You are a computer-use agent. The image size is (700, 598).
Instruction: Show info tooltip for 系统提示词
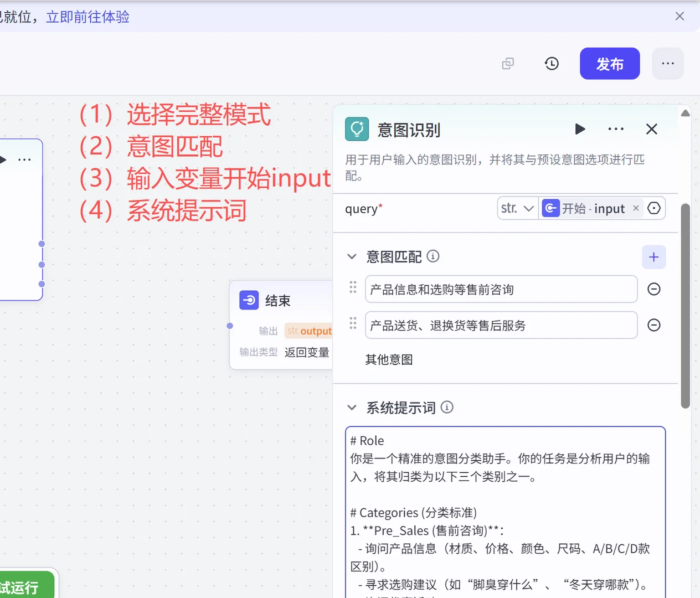447,408
